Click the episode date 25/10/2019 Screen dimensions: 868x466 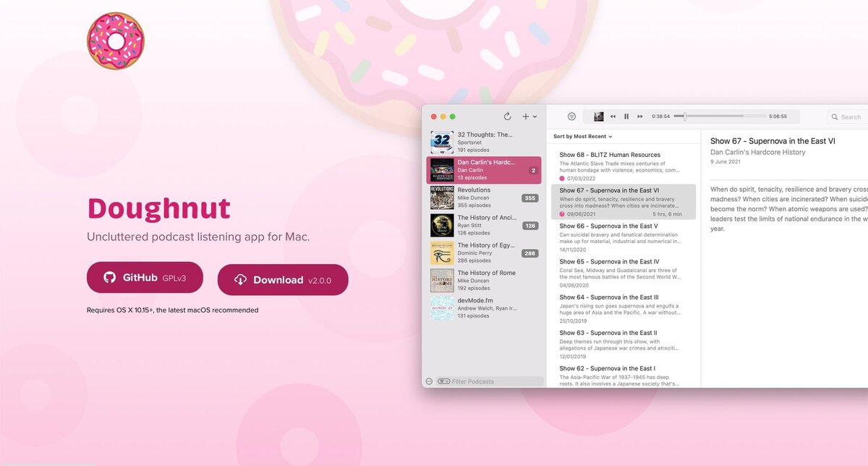pyautogui.click(x=574, y=321)
